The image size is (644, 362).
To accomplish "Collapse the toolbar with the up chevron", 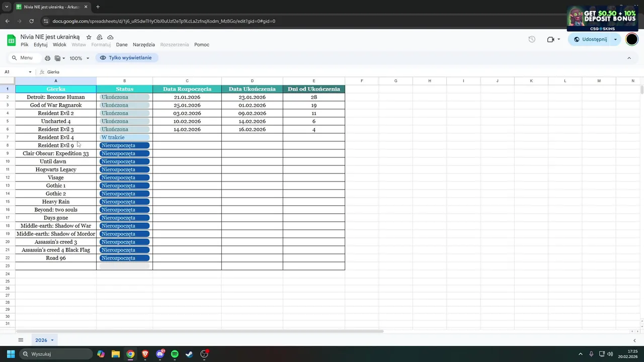I will point(629,58).
